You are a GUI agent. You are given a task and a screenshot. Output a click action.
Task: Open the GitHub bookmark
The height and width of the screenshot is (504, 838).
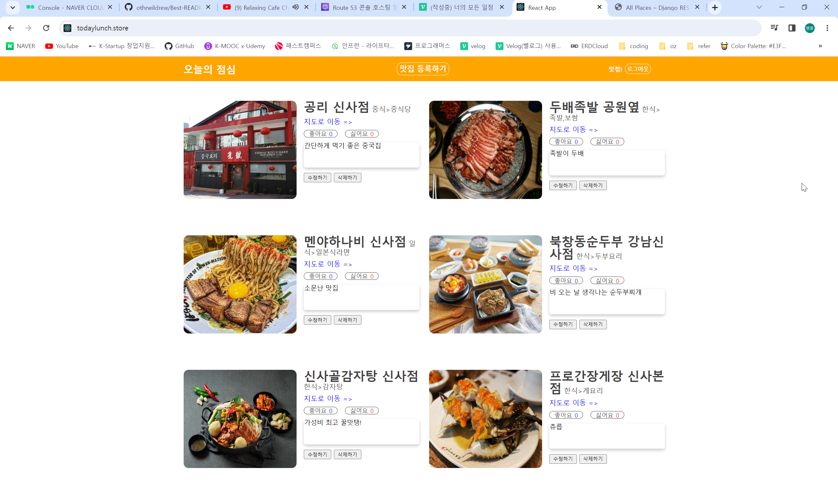click(x=179, y=46)
